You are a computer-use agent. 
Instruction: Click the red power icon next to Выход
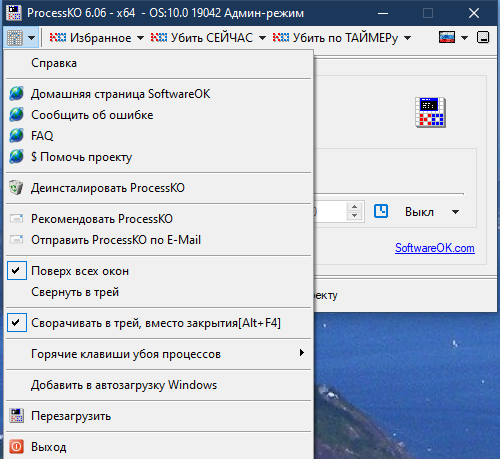(16, 446)
